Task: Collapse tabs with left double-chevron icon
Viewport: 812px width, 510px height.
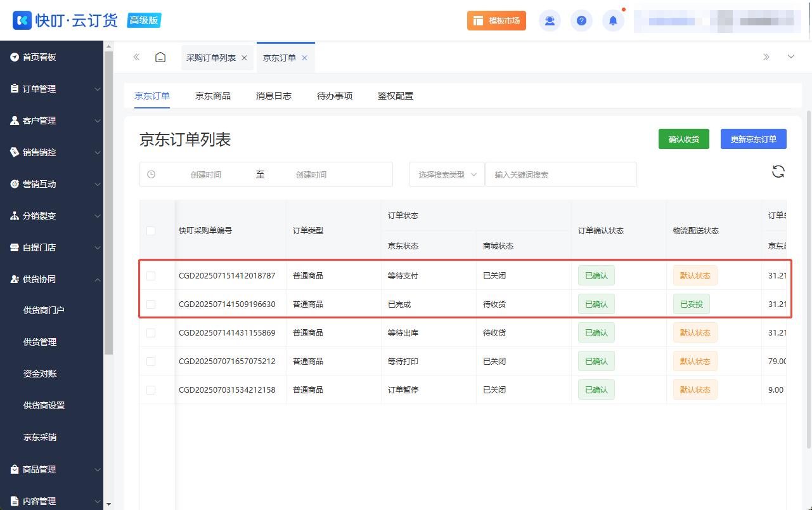Action: click(x=136, y=57)
